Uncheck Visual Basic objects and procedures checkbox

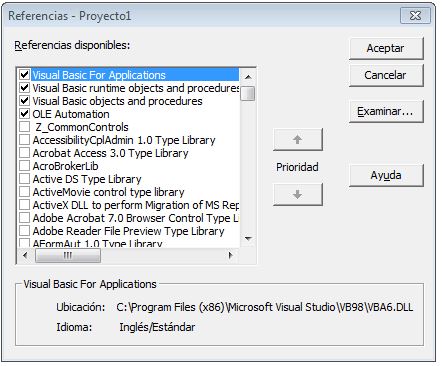[x=24, y=101]
